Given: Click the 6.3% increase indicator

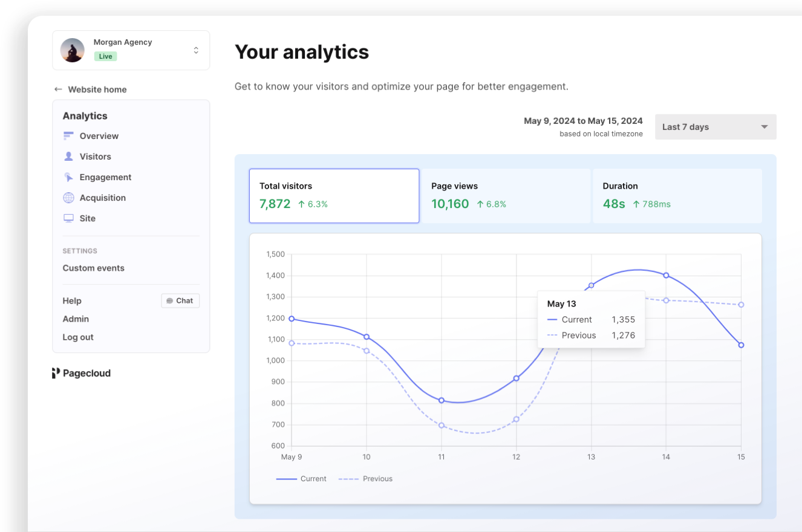Looking at the screenshot, I should coord(313,204).
